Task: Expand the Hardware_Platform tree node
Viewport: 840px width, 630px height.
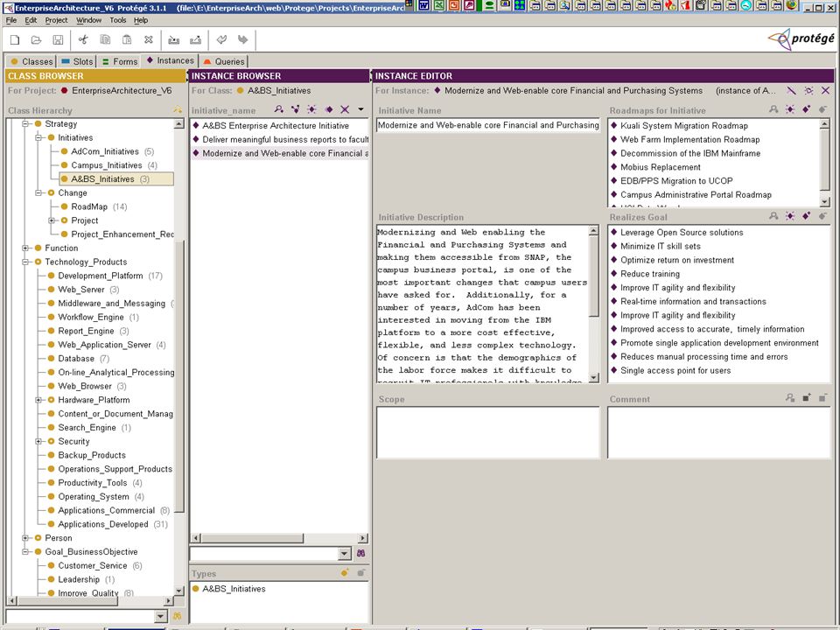Action: tap(38, 400)
